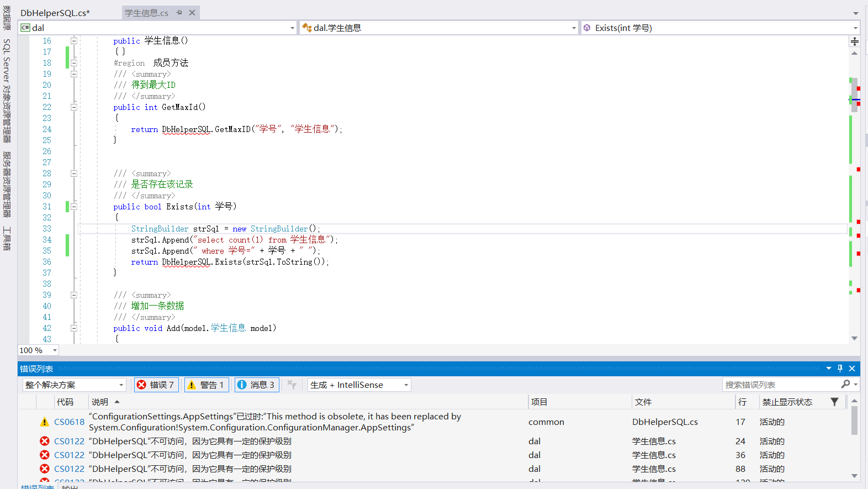The image size is (868, 489).
Task: Open the document tab list dropdown arrow
Action: pyautogui.click(x=855, y=13)
